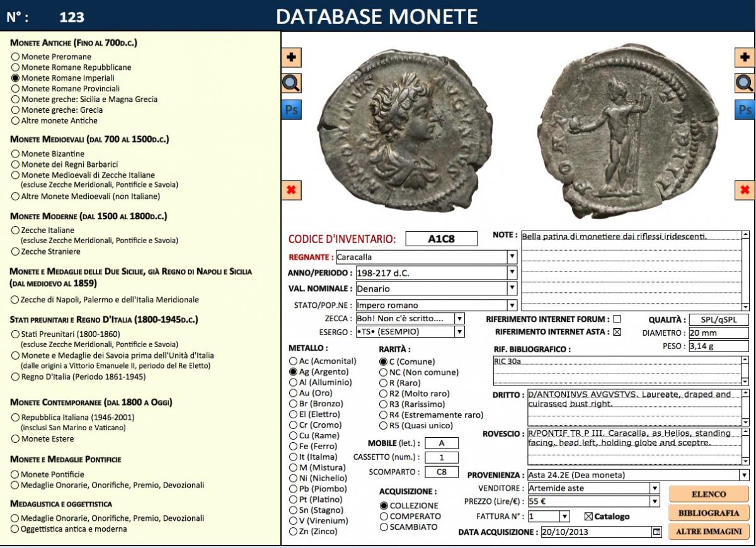Screen dimensions: 756x548
Task: Click the ALTRE IMMAGINI button
Action: tap(709, 532)
